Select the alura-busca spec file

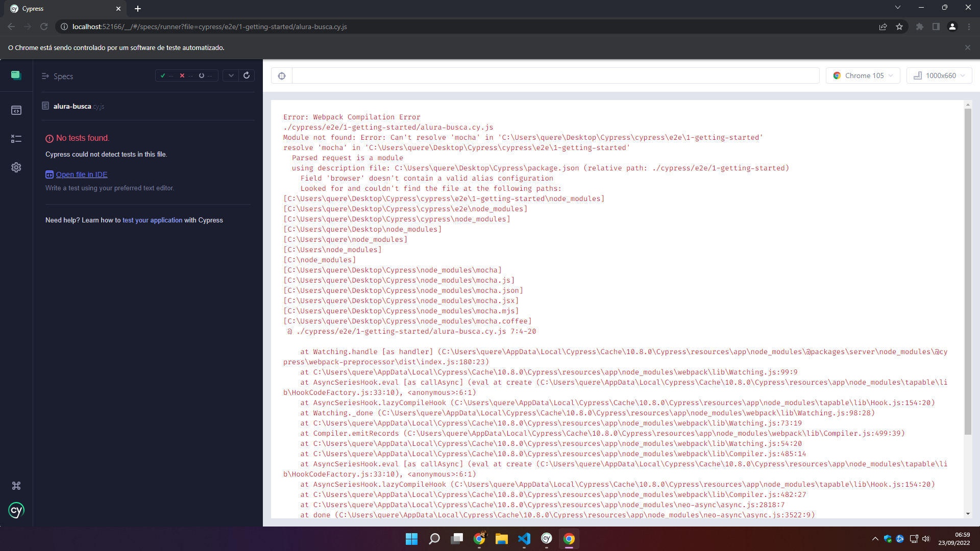[x=79, y=106]
